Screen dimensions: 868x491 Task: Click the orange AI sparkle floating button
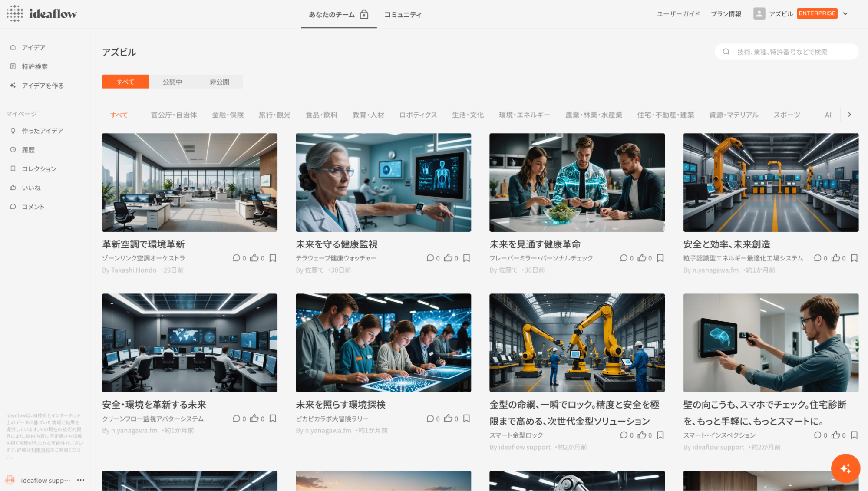[x=845, y=468]
